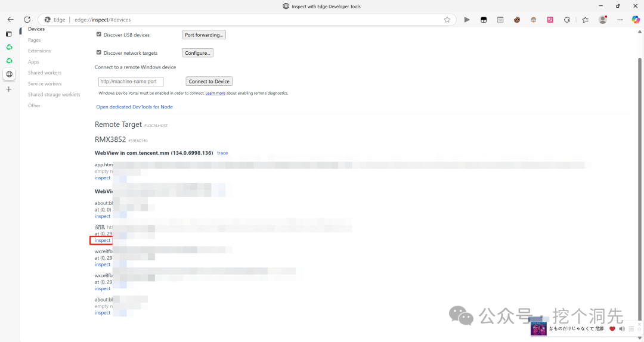Image resolution: width=644 pixels, height=342 pixels.
Task: Close the music player with its small X
Action: pos(639,324)
